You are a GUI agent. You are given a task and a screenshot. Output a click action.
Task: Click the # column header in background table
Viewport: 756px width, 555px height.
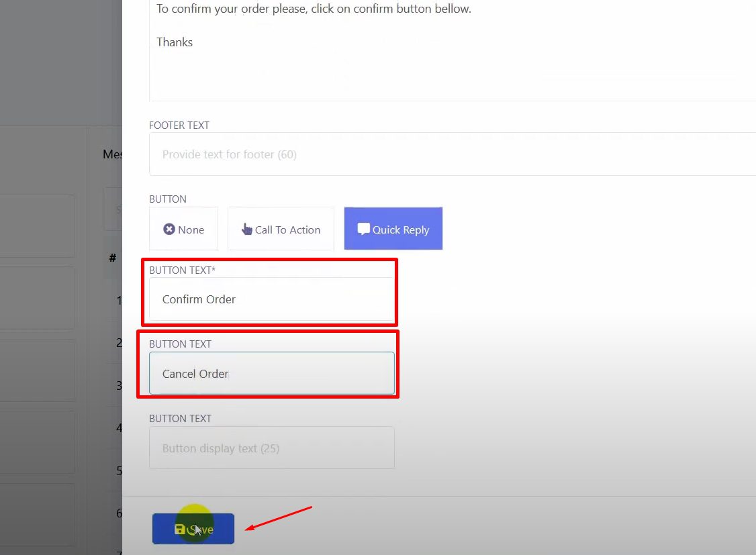(x=113, y=258)
